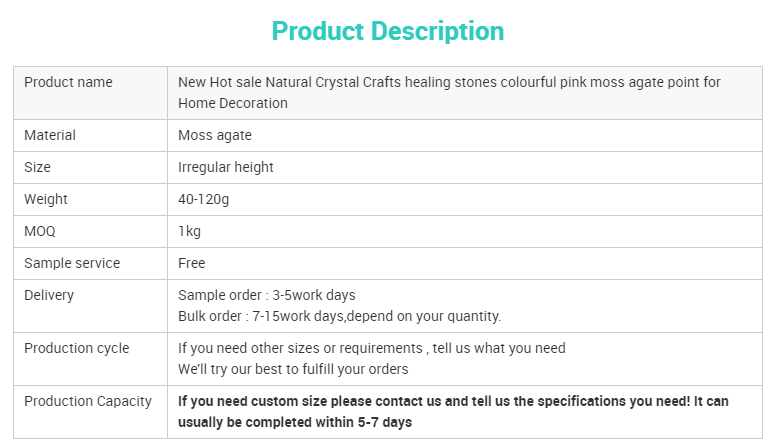Click the Moss agate value
The height and width of the screenshot is (446, 774).
(x=215, y=135)
